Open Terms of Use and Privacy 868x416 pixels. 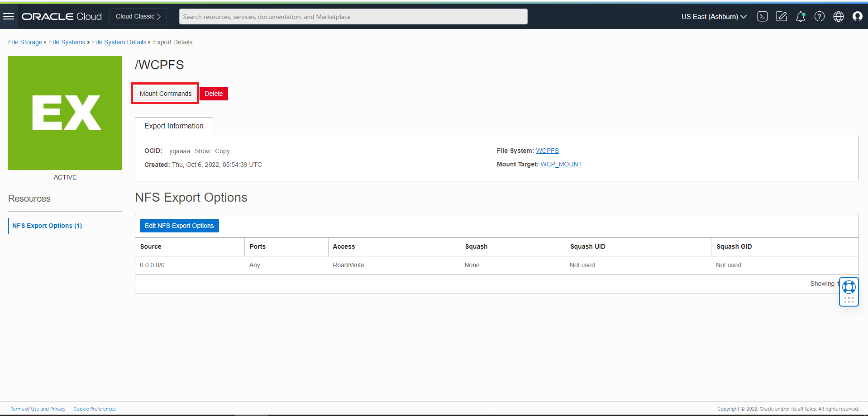[x=38, y=409]
